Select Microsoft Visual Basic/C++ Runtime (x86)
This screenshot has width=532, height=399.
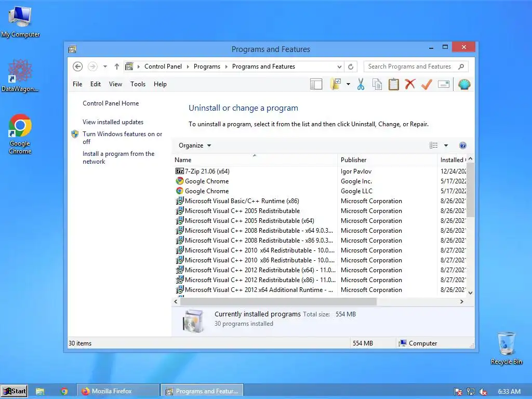click(237, 201)
